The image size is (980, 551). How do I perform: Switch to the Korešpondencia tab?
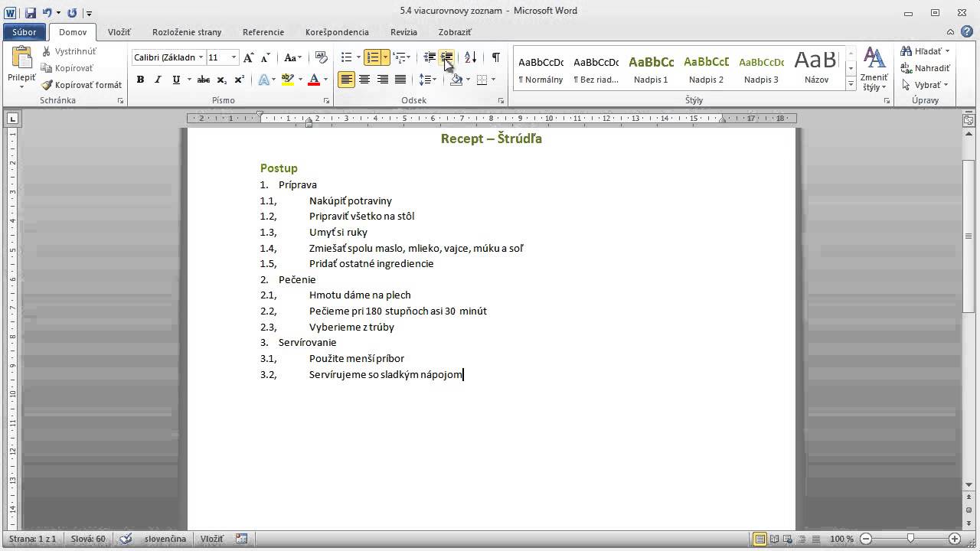click(337, 32)
